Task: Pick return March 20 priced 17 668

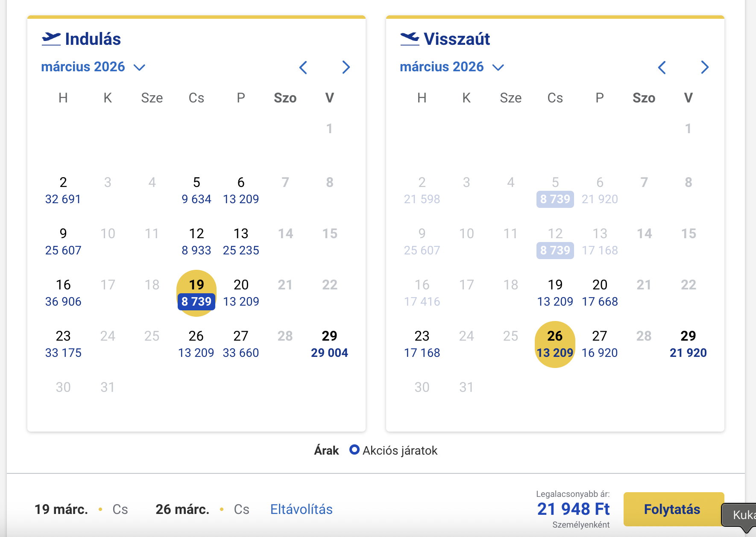Action: click(600, 293)
